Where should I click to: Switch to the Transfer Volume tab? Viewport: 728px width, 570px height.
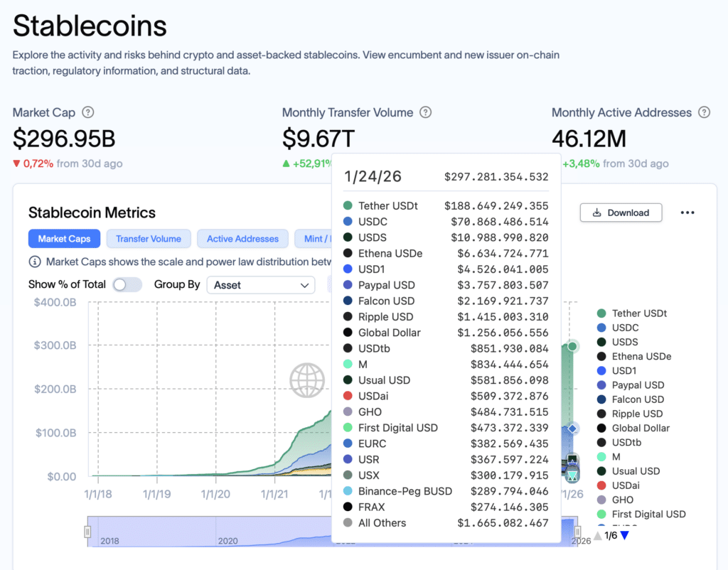(x=149, y=239)
